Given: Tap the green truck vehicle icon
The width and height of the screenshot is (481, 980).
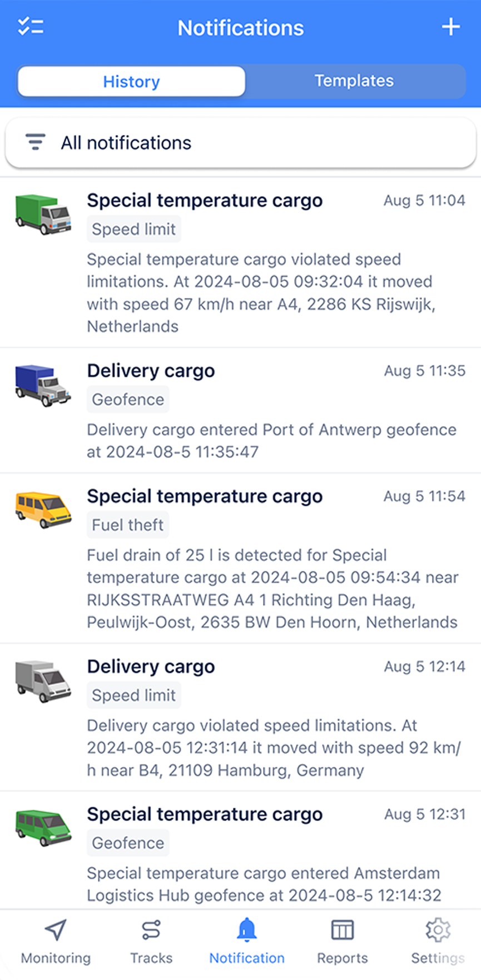Looking at the screenshot, I should pos(43,215).
